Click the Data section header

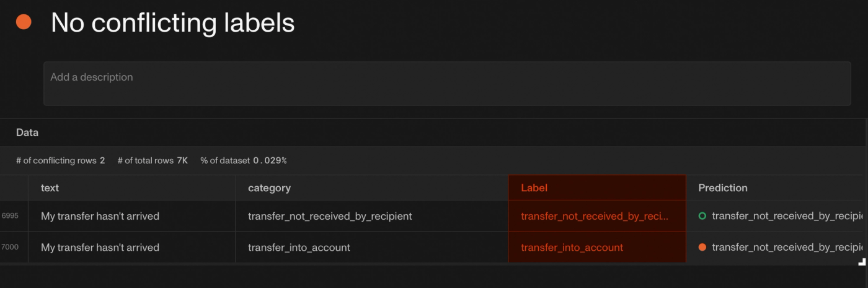point(27,132)
